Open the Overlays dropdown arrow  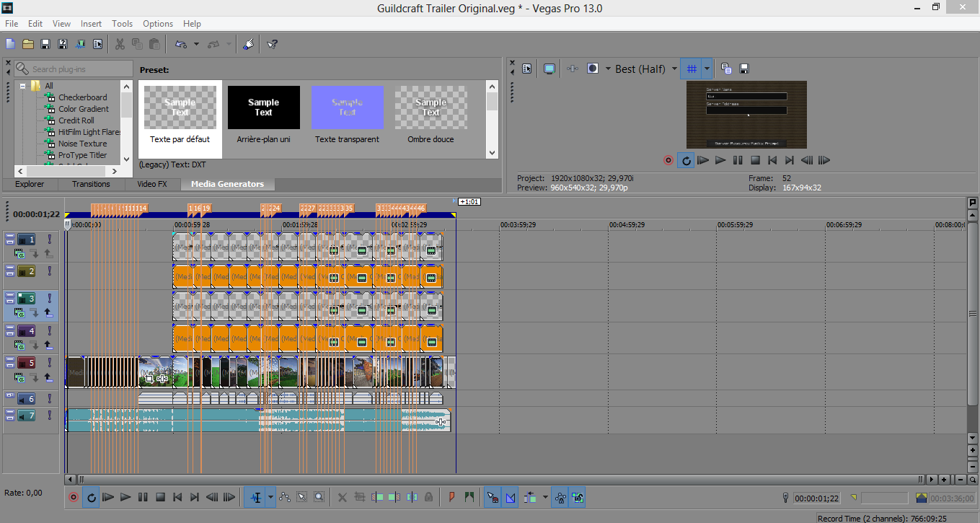[707, 69]
